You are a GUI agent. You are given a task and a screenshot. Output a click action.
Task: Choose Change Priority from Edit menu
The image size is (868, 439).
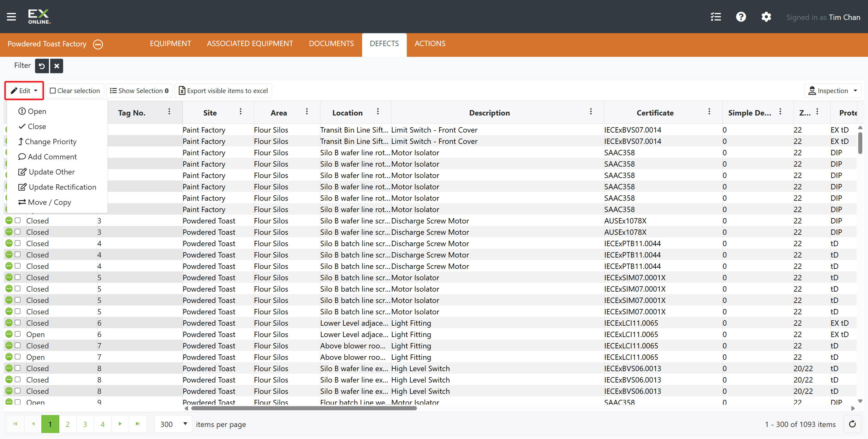point(47,141)
